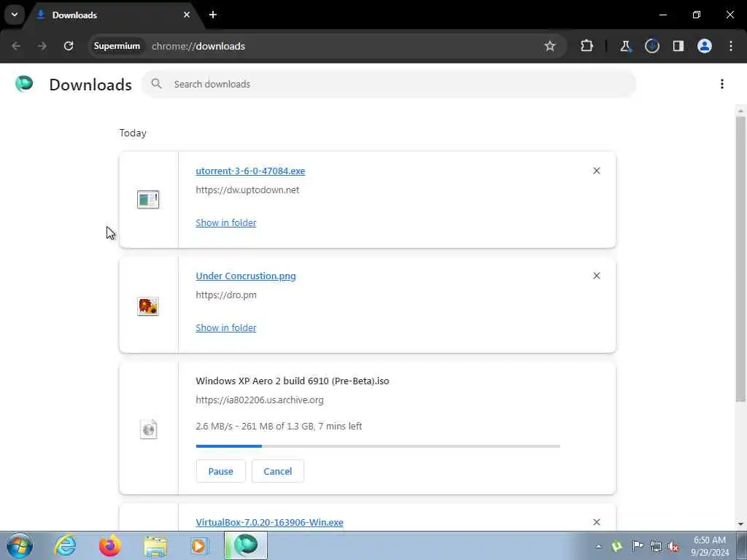747x560 pixels.
Task: Click the green uTorrent tray icon
Action: [x=617, y=547]
